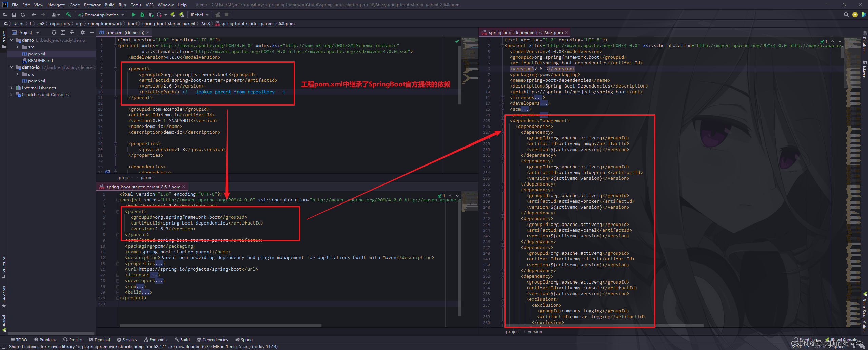This screenshot has height=350, width=868.
Task: Open Event Log from the status bar
Action: click(808, 339)
